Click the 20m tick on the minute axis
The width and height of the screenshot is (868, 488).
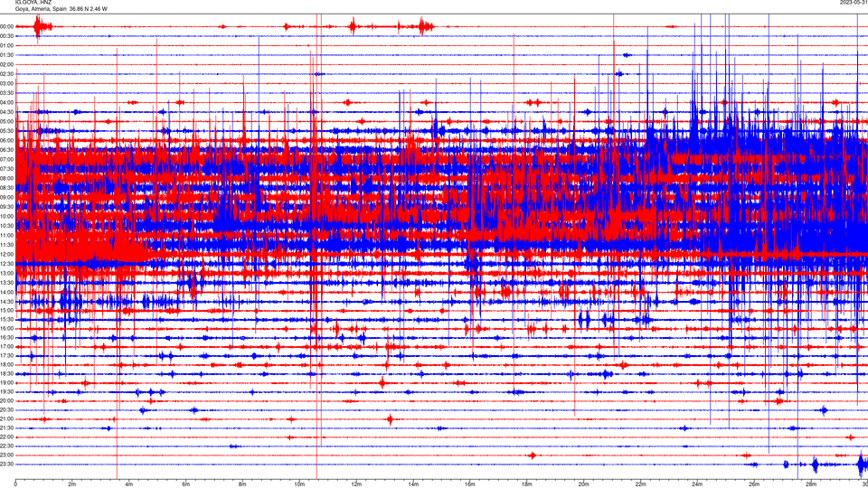click(x=583, y=484)
